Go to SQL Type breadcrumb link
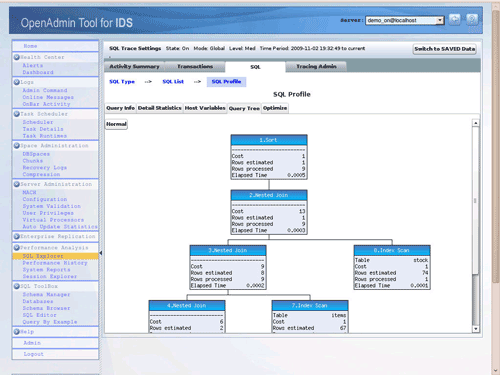Viewport: 500px width, 375px height. tap(122, 82)
